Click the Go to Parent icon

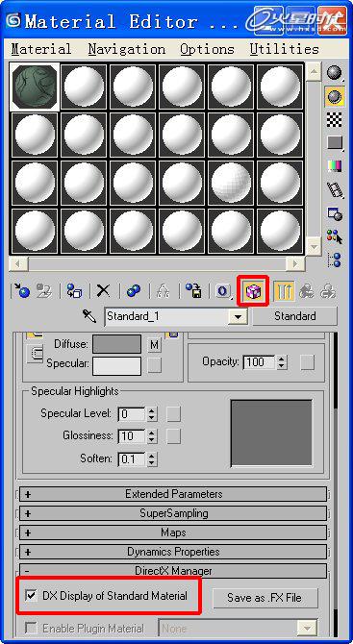307,291
